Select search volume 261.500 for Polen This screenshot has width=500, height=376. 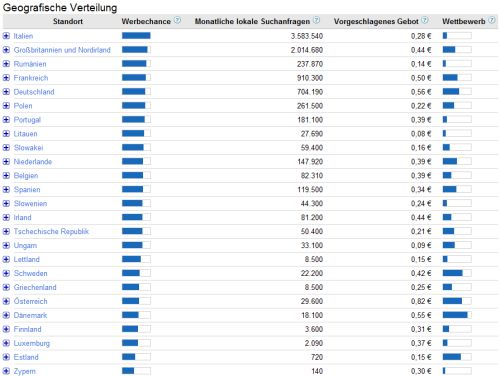[x=310, y=106]
